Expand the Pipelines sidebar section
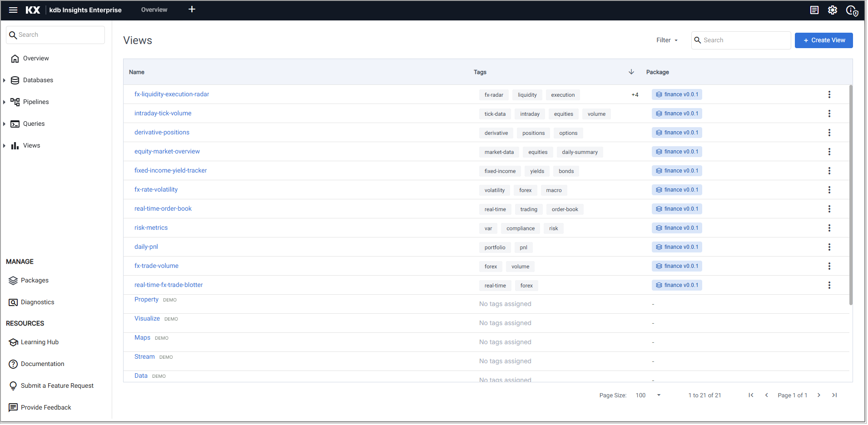Viewport: 868px width, 425px height. [x=5, y=102]
